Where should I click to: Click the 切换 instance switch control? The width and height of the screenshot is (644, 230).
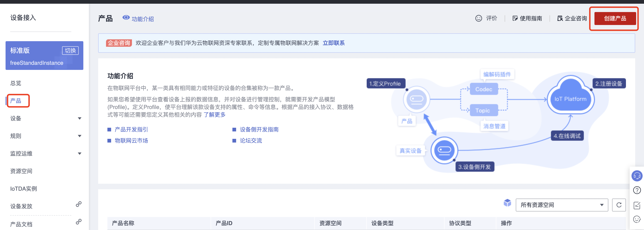(70, 50)
